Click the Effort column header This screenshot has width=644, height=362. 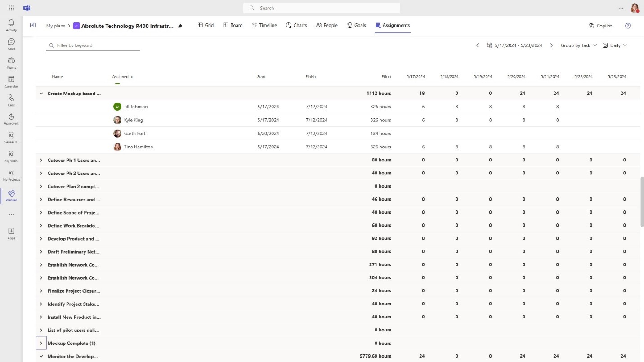(386, 77)
